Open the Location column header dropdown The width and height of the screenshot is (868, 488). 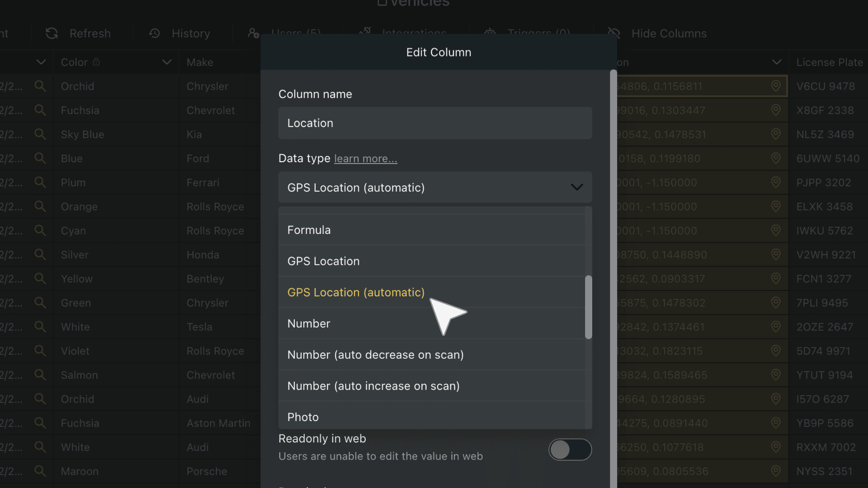tap(777, 62)
